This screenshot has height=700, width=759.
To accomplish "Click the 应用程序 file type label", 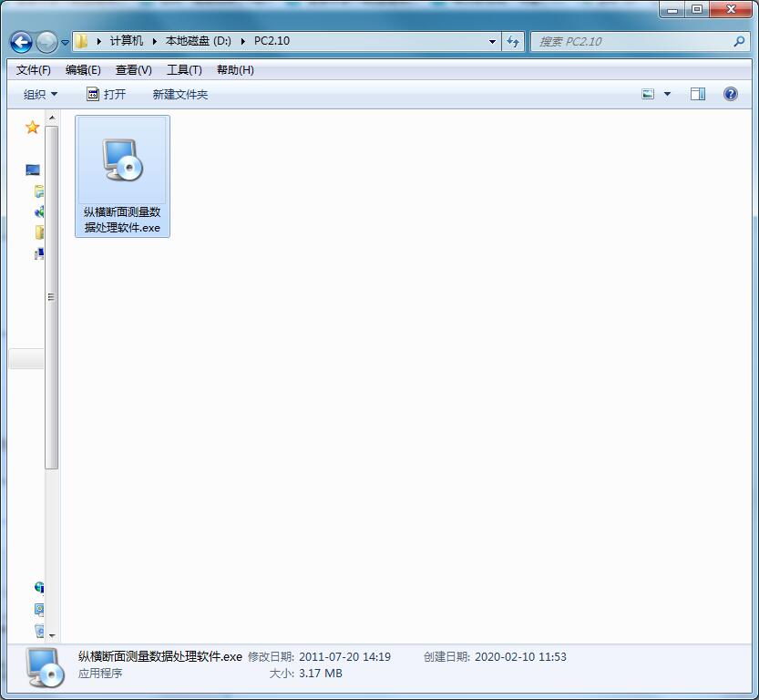I will [x=100, y=673].
